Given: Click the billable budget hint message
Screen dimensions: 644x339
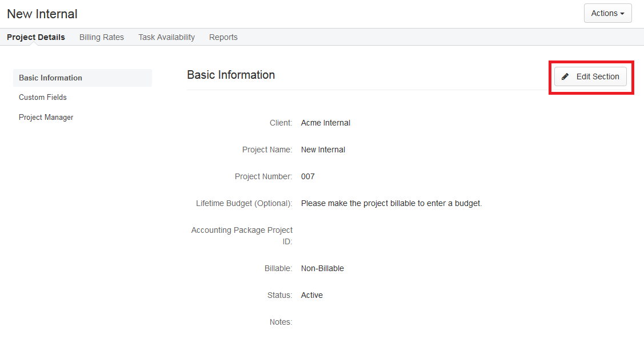Looking at the screenshot, I should (x=391, y=203).
